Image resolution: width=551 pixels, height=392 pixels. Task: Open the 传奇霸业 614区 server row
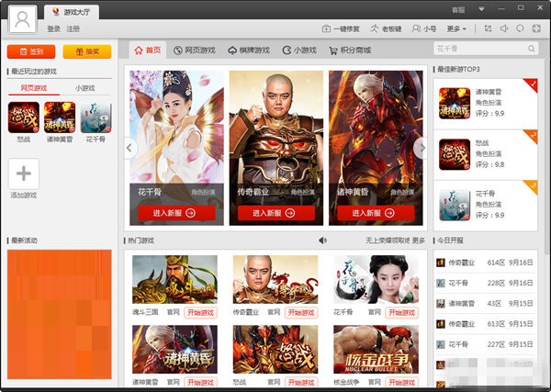[x=485, y=263]
